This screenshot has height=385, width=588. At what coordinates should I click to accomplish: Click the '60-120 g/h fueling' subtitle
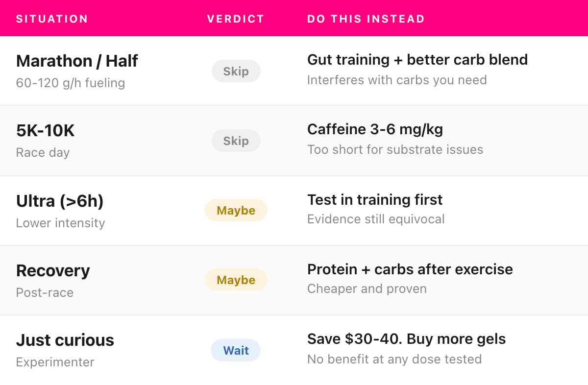coord(71,83)
